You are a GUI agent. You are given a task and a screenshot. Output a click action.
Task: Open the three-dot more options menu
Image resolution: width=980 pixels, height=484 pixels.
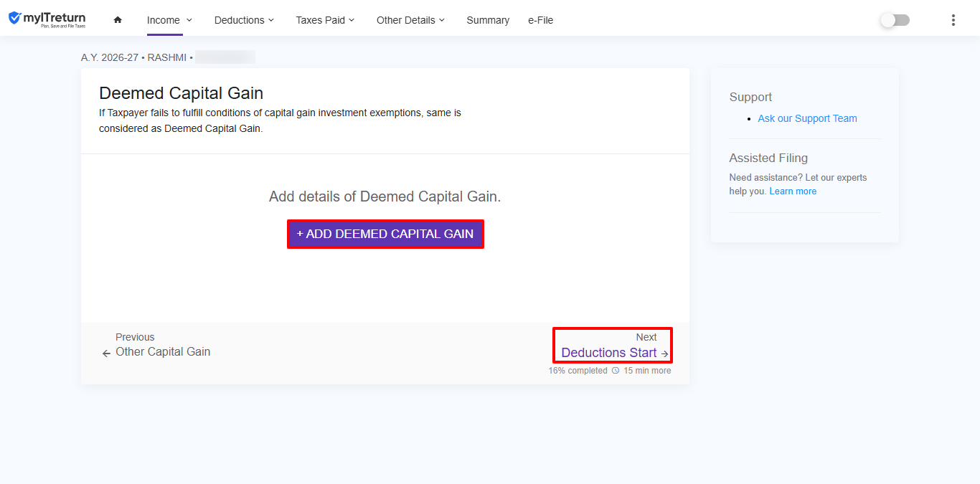tap(953, 20)
